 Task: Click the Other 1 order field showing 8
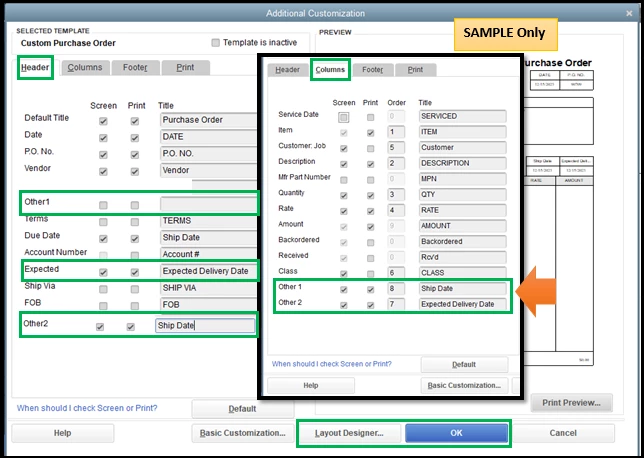396,288
